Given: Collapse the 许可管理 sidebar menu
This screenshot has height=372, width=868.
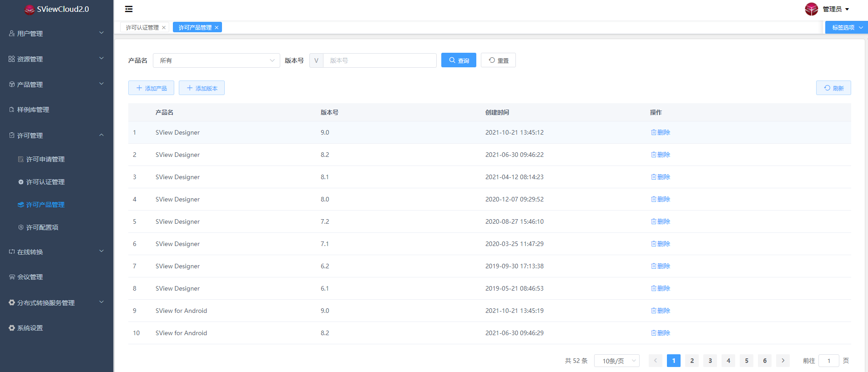Looking at the screenshot, I should click(x=101, y=135).
